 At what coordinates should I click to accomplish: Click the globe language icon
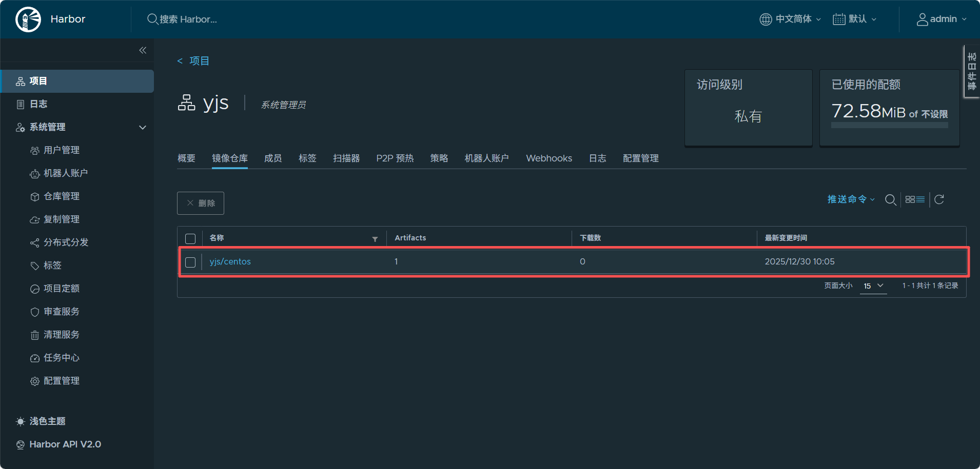[x=766, y=19]
